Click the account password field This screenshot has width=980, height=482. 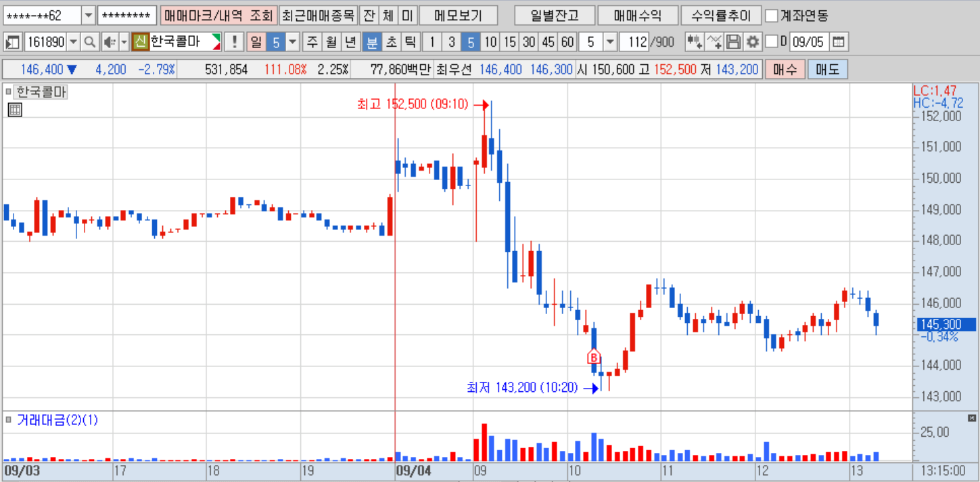[127, 15]
